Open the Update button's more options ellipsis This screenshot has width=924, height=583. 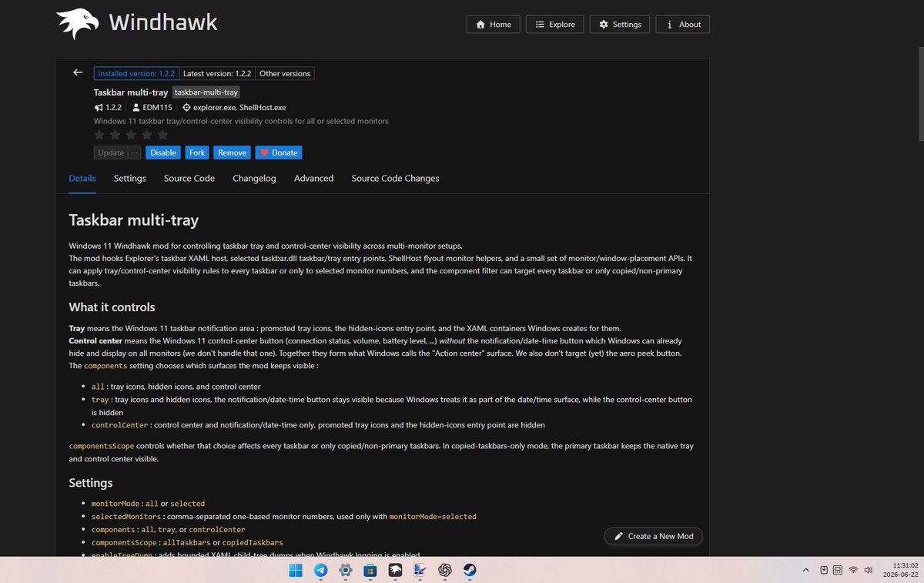135,152
